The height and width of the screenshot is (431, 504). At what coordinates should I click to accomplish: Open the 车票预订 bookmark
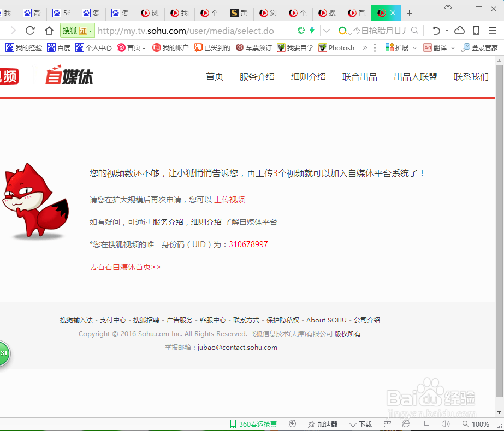[253, 48]
